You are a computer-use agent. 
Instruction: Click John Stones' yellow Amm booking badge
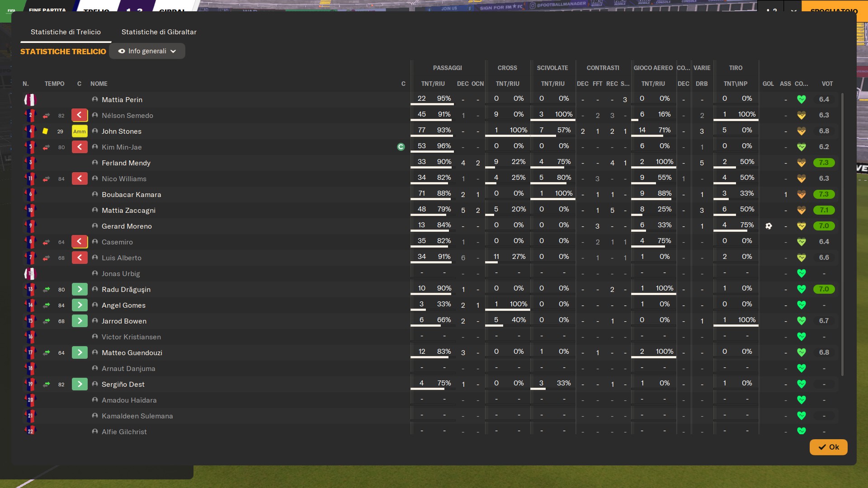coord(80,131)
